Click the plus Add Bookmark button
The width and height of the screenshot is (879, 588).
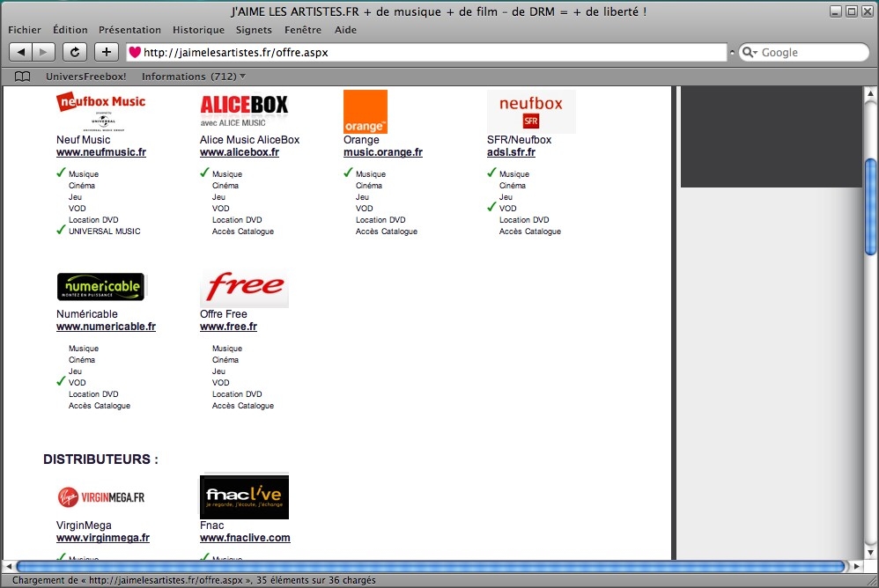pos(107,52)
